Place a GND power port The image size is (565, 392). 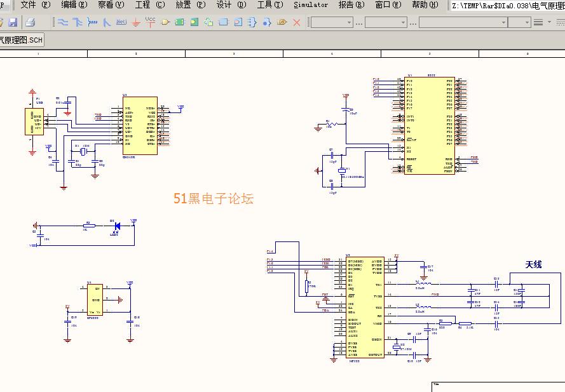pos(136,22)
